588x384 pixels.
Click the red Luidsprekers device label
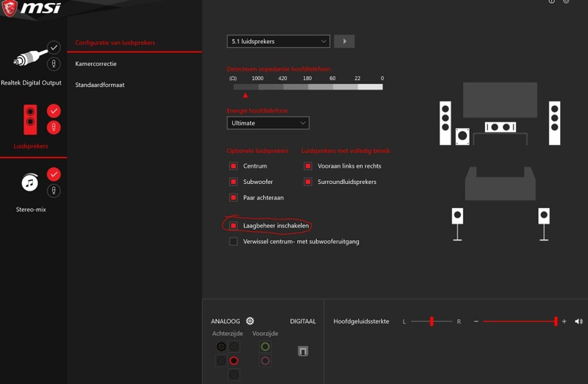coord(31,146)
